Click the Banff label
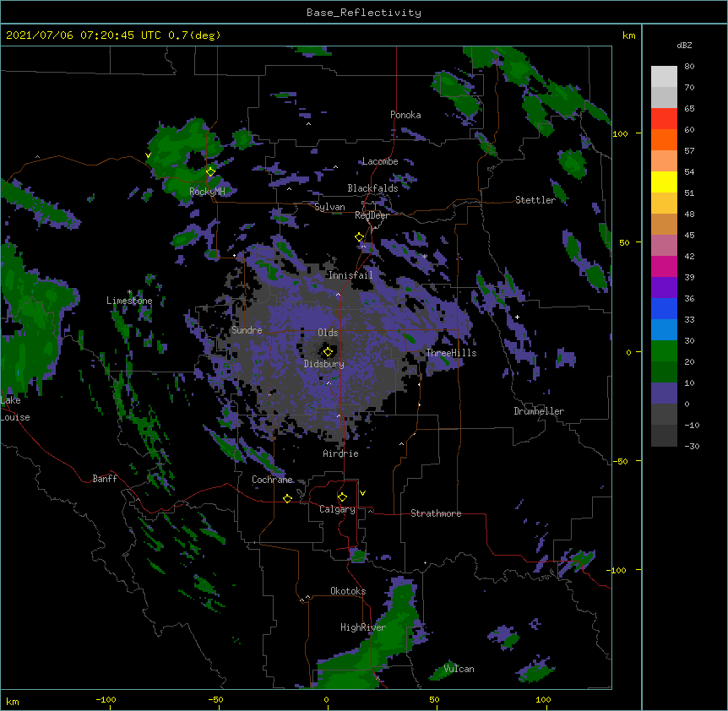Screen dimensions: 728x711 point(105,479)
